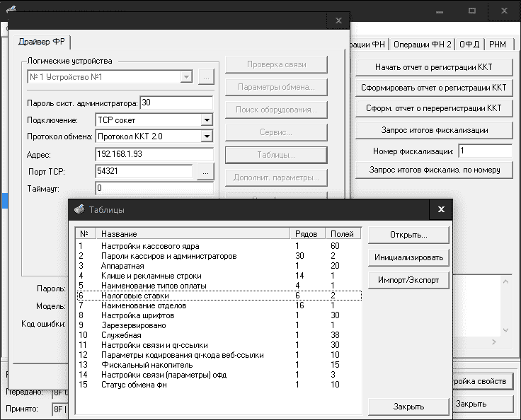Click the ellipsis button beside Порт TCP

tap(205, 172)
